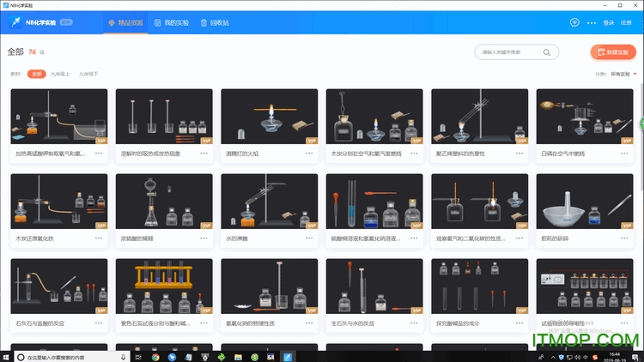
Task: Expand the 所有实验 category dropdown
Action: click(623, 75)
